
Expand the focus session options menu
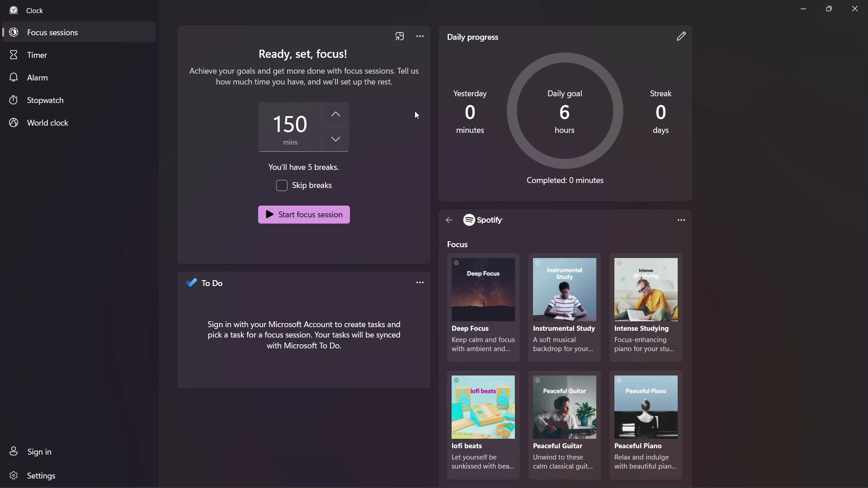[x=420, y=36]
